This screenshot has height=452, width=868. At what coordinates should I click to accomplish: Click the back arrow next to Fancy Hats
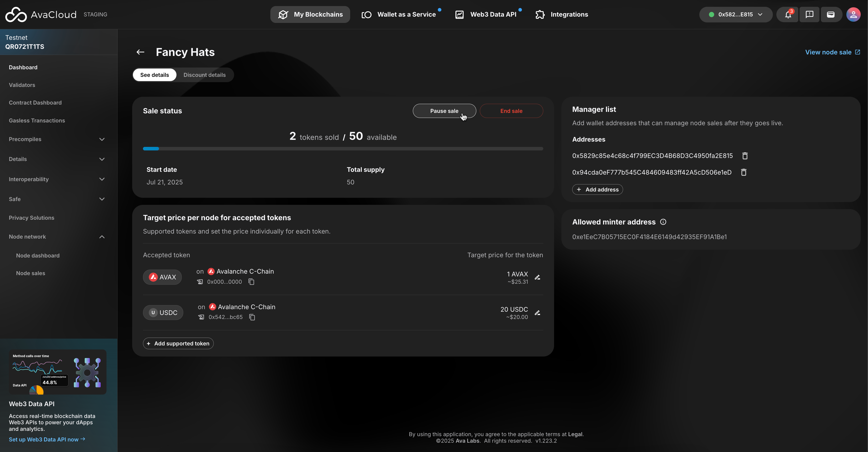click(x=140, y=52)
